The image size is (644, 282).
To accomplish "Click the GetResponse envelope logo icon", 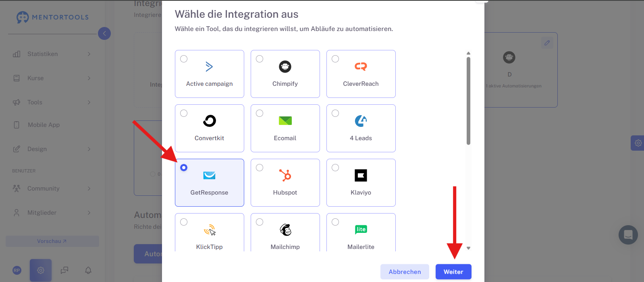I will [209, 175].
